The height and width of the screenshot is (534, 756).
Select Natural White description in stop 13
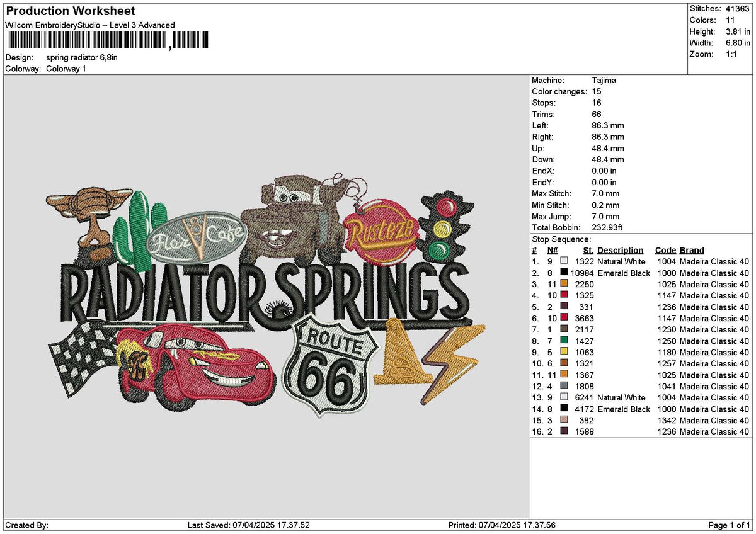pyautogui.click(x=621, y=397)
